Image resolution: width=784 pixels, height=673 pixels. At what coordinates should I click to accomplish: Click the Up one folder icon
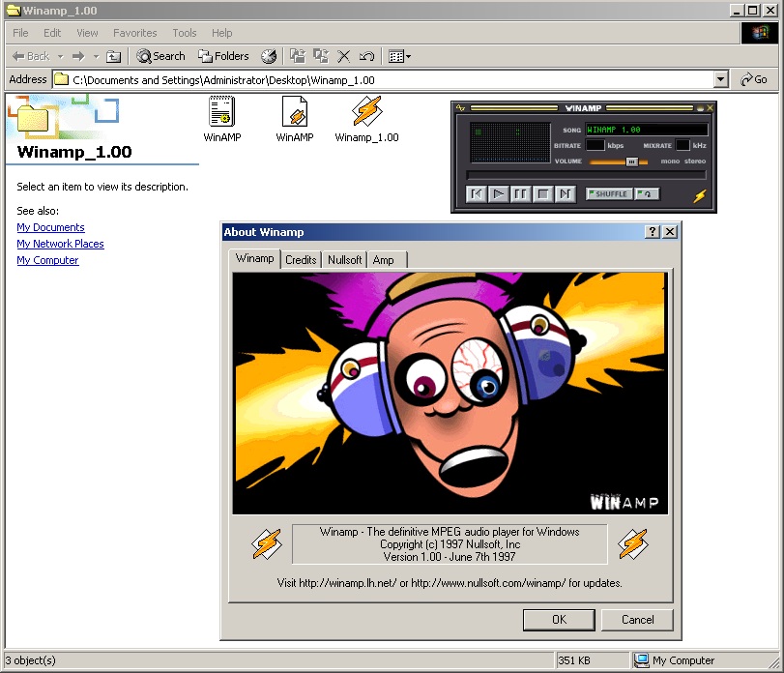114,56
